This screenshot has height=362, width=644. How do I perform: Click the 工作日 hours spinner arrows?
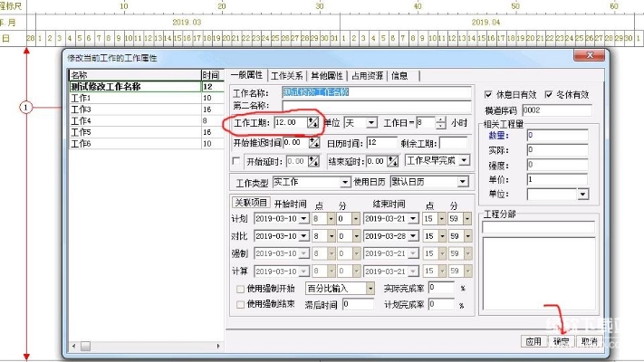coord(440,122)
